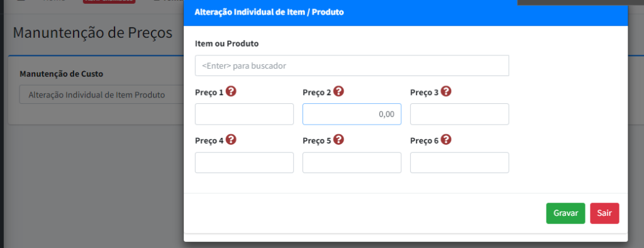Open the help icon beside Preço 4

(231, 140)
